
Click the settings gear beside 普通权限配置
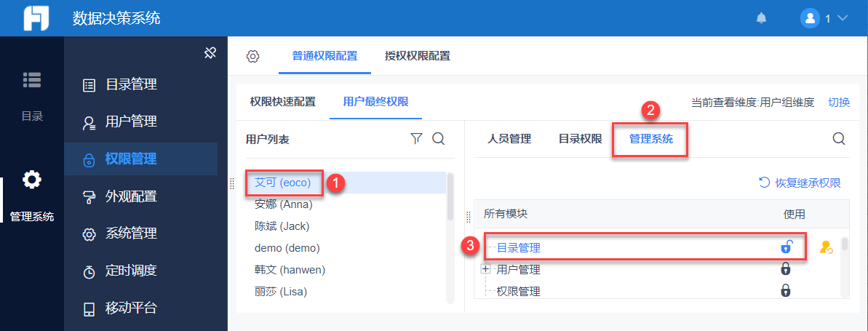click(x=252, y=56)
